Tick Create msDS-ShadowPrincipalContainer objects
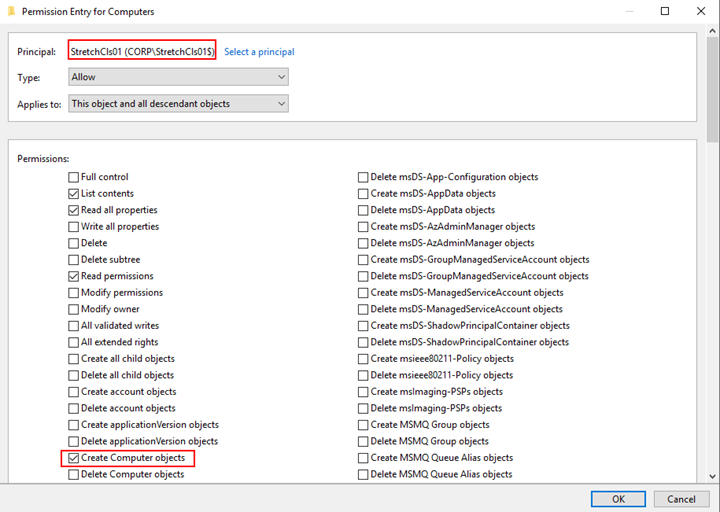The image size is (720, 512). point(363,326)
